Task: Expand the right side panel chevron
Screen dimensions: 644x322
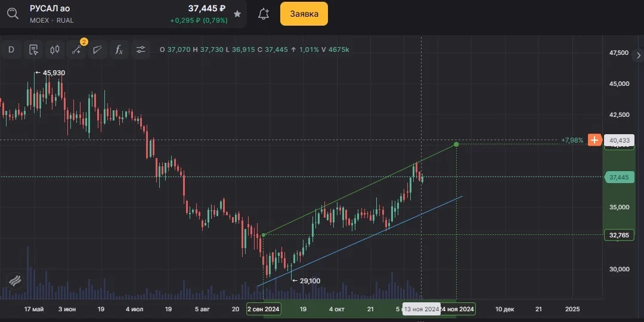Action: click(x=638, y=55)
